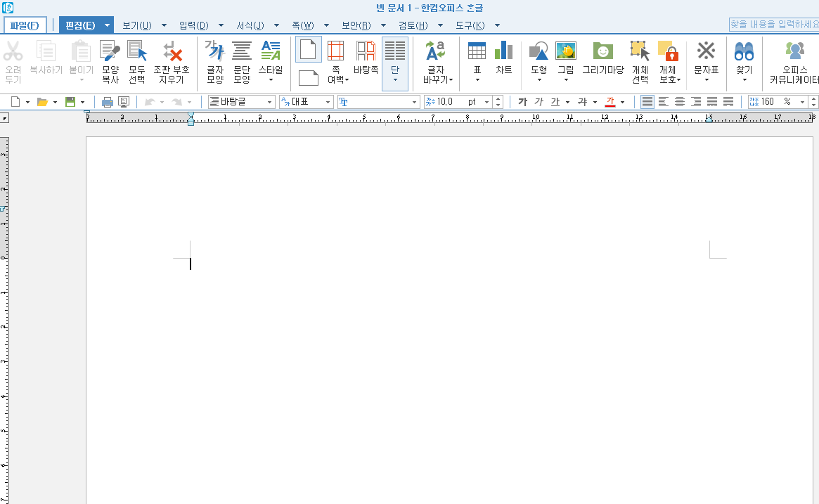Expand the Shapes (도형) dropdown

539,80
